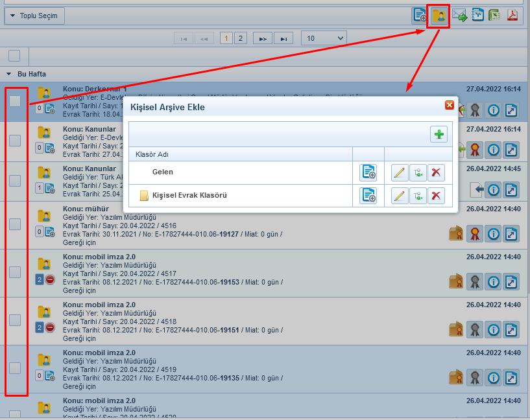This screenshot has width=530, height=420.
Task: Check the box for the mühür document
Action: tap(15, 224)
